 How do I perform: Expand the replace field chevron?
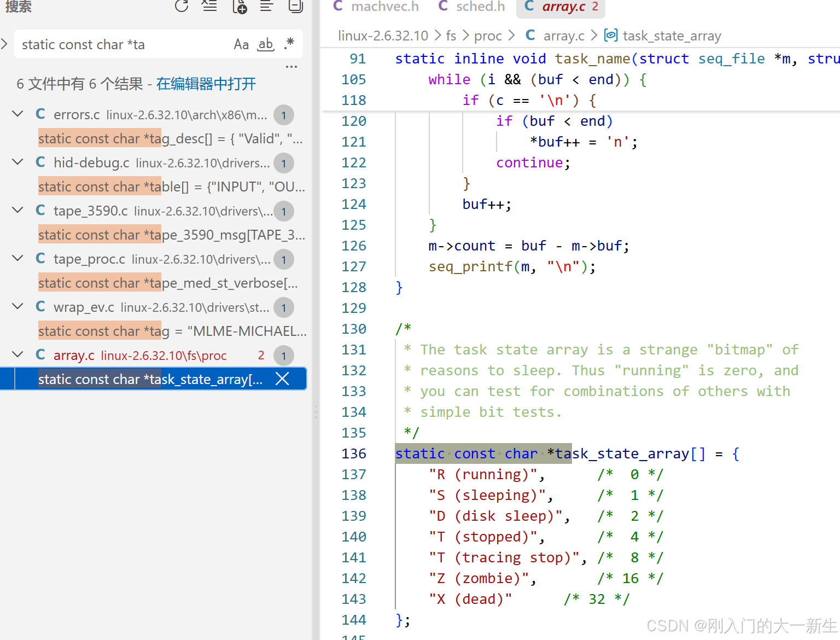coord(4,44)
